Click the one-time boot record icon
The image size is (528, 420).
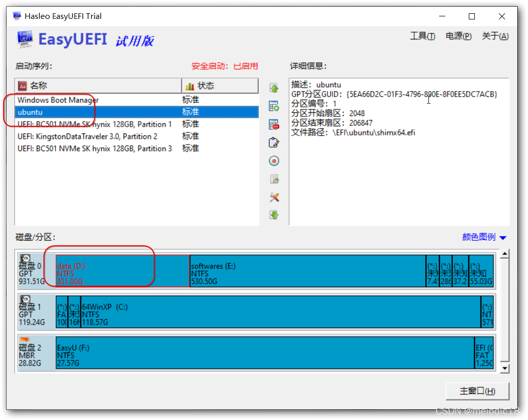click(x=274, y=161)
